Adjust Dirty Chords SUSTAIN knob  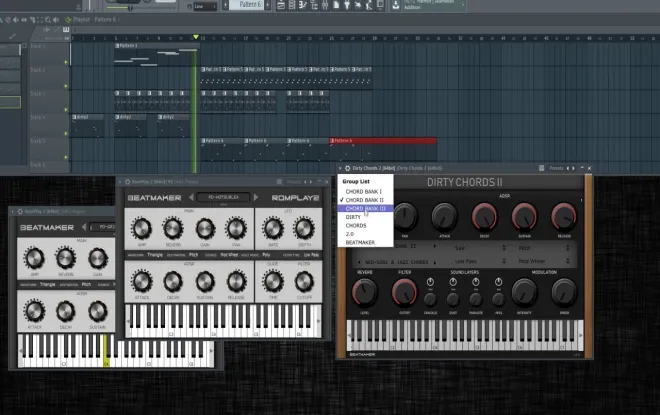[524, 216]
